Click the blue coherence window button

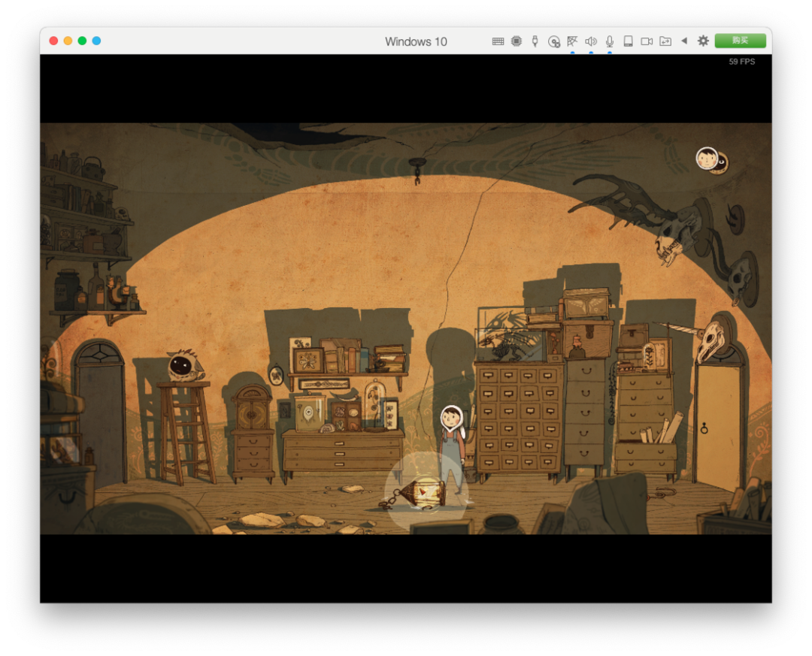pyautogui.click(x=96, y=41)
